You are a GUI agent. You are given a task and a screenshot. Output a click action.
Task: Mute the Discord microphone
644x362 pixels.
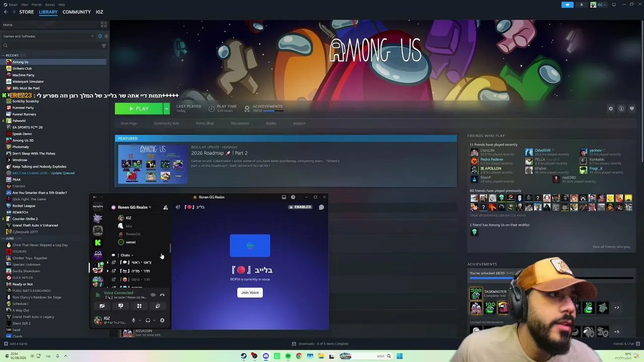pyautogui.click(x=133, y=320)
